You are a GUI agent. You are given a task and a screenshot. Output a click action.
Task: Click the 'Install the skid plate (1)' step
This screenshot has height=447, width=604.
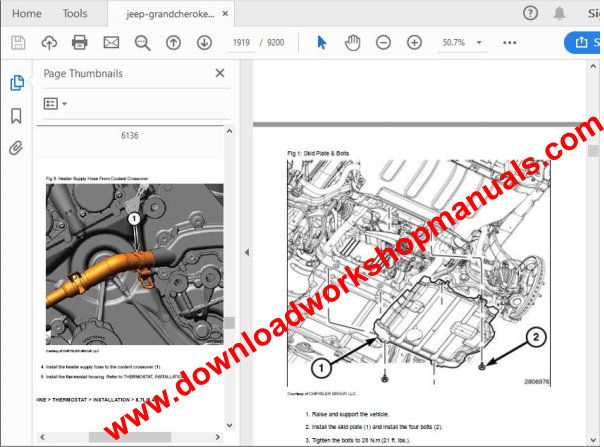(x=374, y=427)
